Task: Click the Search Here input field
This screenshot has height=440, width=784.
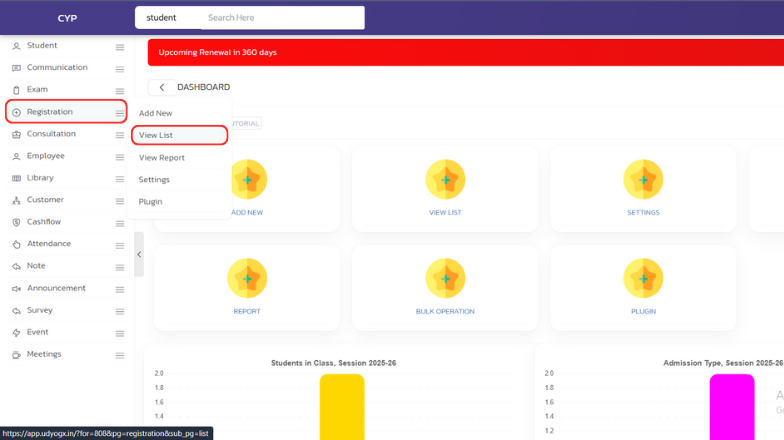Action: [x=280, y=18]
